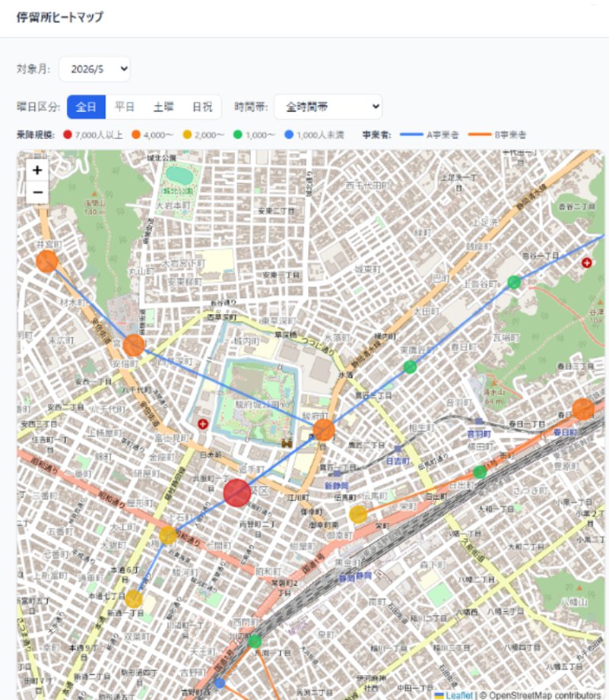Click the orange stop marker at 駿府町
609x700 pixels.
pyautogui.click(x=324, y=430)
